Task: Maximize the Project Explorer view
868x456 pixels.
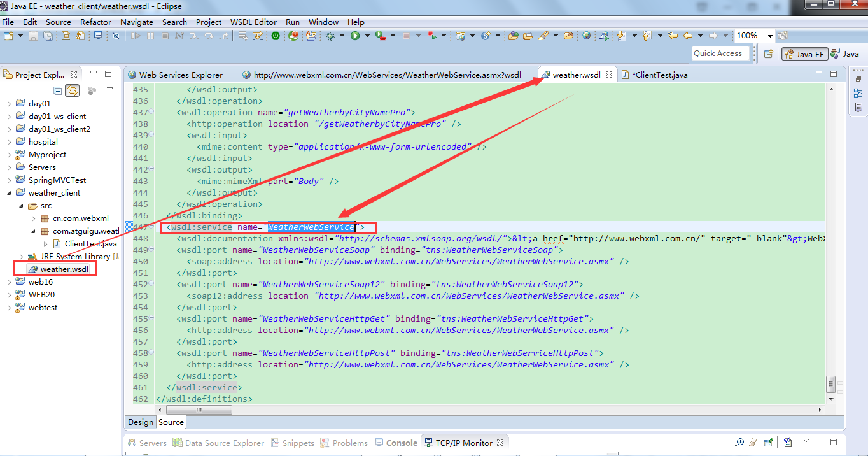Action: point(108,74)
